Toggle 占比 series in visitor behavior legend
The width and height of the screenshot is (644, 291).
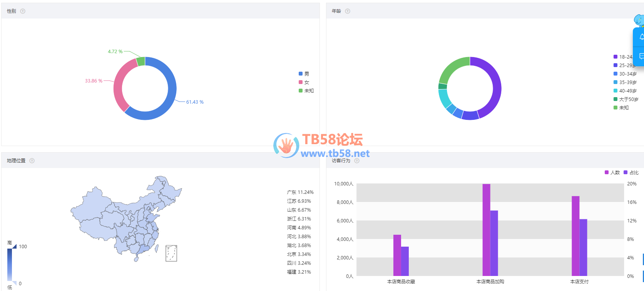pyautogui.click(x=631, y=172)
